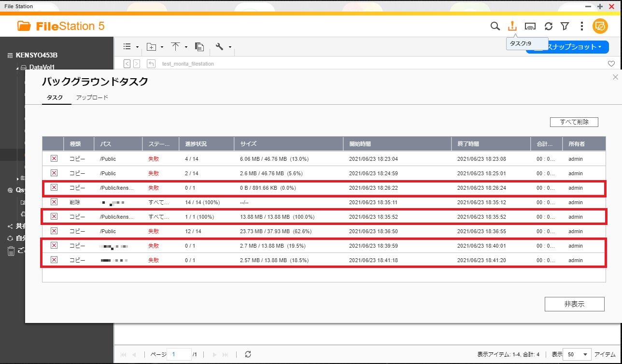622x364 pixels.
Task: Click the copy files toolbar icon
Action: (x=199, y=47)
